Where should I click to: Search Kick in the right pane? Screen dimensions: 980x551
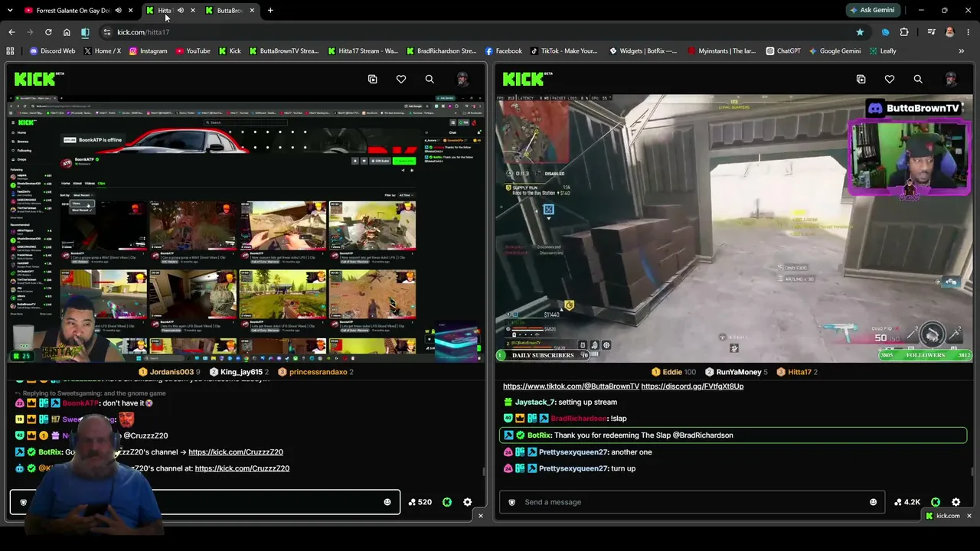pyautogui.click(x=918, y=79)
